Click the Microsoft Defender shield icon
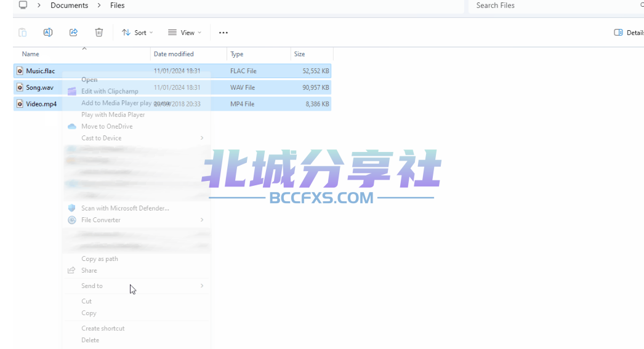Image resolution: width=644 pixels, height=349 pixels. tap(72, 208)
